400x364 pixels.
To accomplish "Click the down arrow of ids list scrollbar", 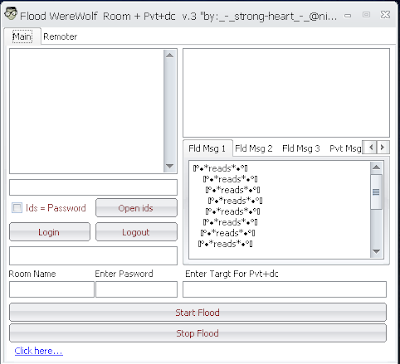I will [x=169, y=166].
